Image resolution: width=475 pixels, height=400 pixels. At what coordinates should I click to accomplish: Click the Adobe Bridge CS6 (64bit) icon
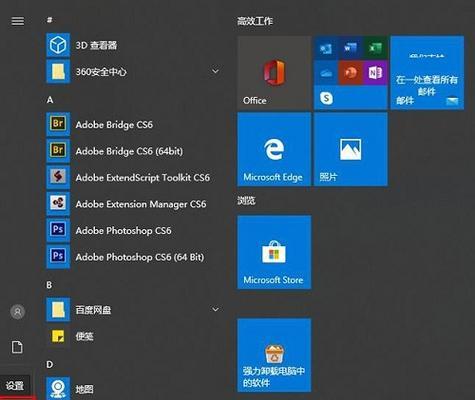[58, 151]
